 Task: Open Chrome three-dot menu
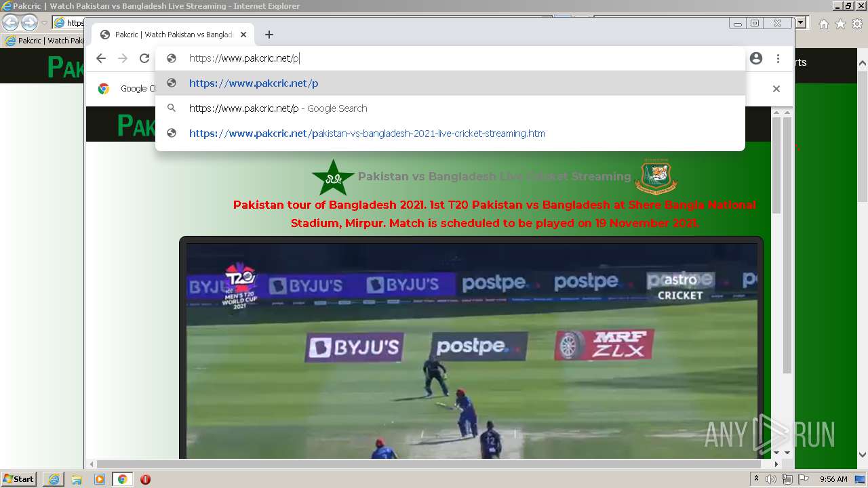(778, 58)
